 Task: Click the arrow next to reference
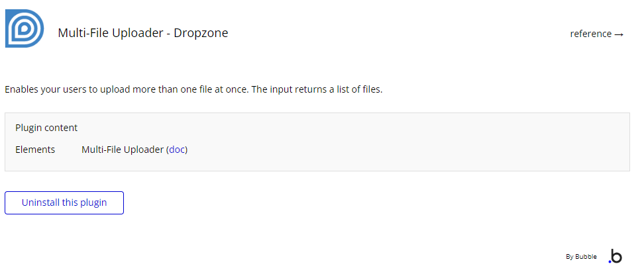tap(619, 34)
